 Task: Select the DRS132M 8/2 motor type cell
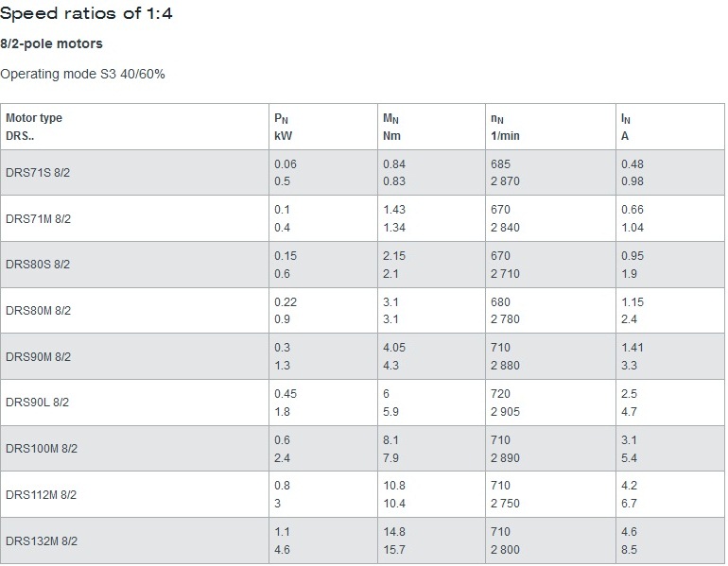pyautogui.click(x=42, y=541)
